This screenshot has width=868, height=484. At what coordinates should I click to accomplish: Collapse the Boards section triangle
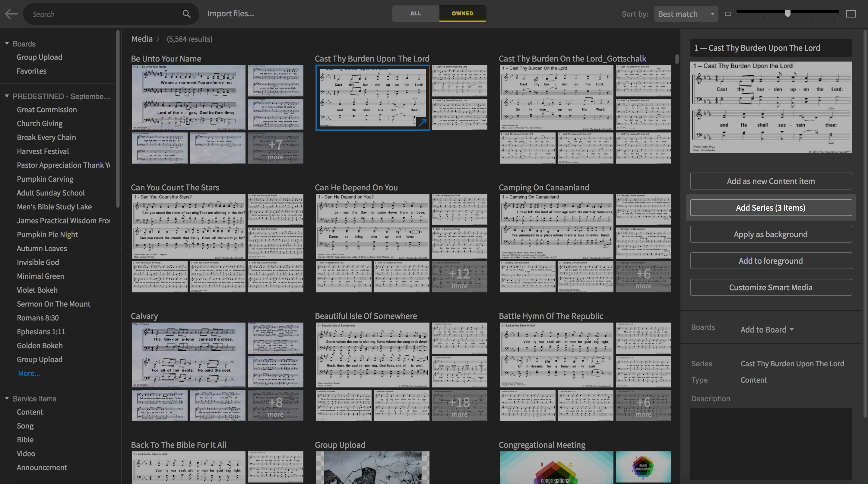click(7, 43)
